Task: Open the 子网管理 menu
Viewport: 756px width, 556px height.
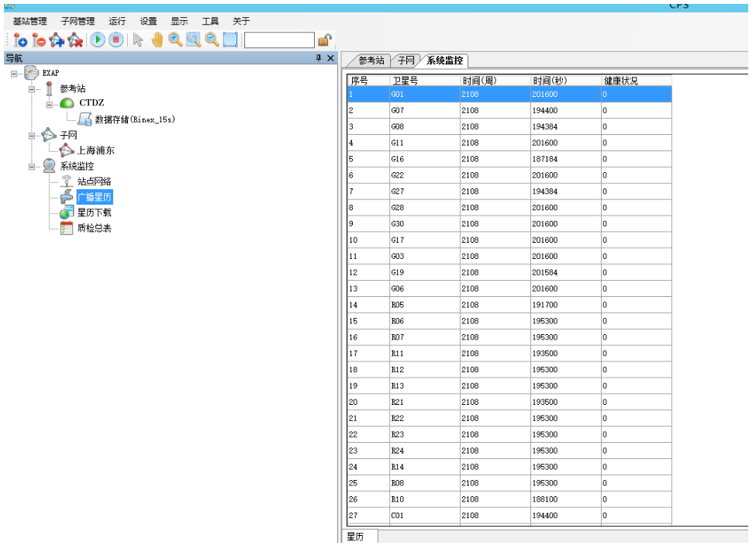Action: pyautogui.click(x=78, y=21)
